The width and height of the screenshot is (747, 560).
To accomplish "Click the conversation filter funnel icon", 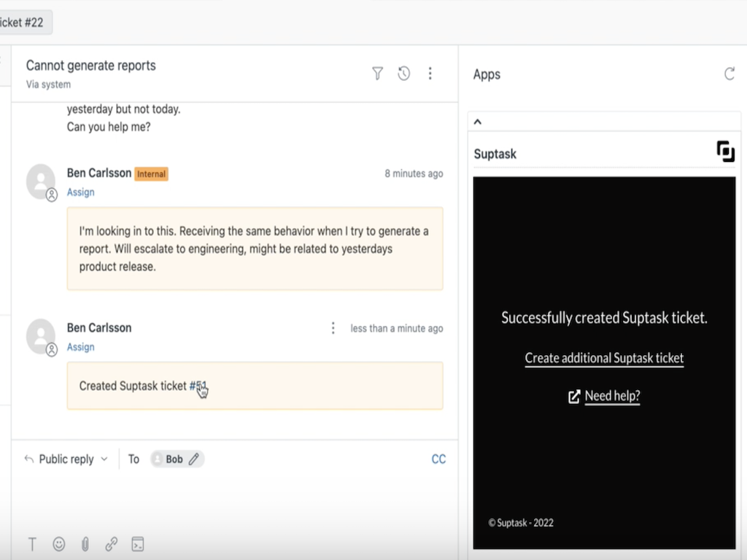I will tap(377, 74).
